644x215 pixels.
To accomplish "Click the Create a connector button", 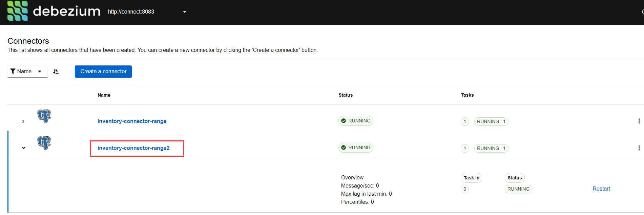I will [x=103, y=71].
